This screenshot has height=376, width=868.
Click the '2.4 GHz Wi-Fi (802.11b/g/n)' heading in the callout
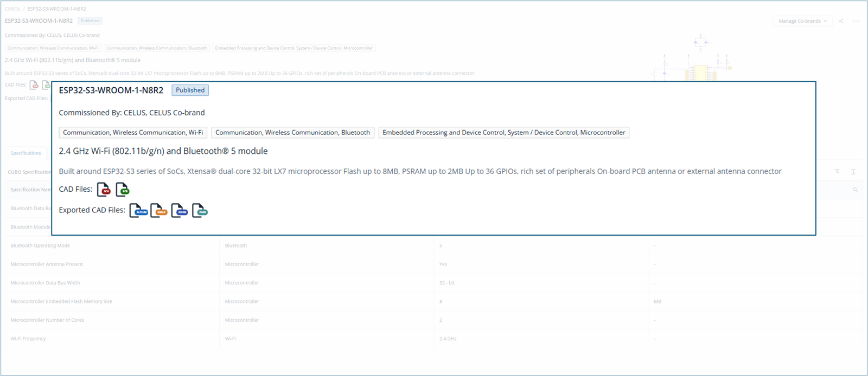pyautogui.click(x=163, y=151)
